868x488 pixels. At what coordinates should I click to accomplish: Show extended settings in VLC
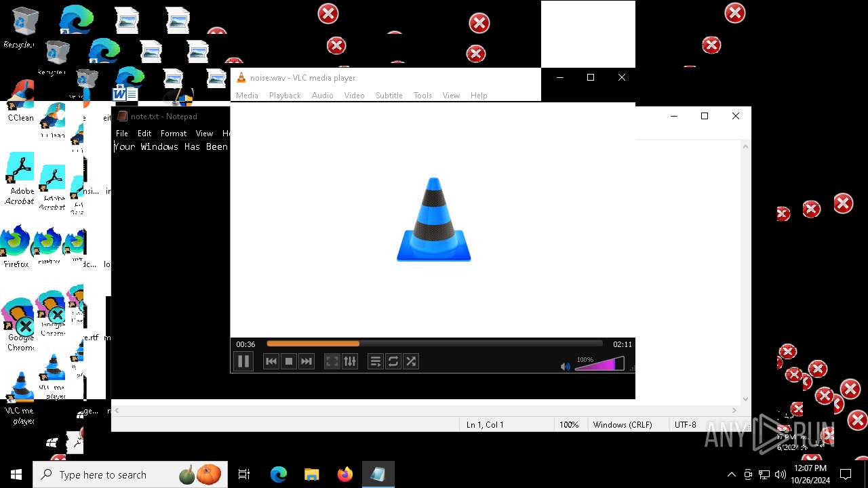[x=350, y=361]
